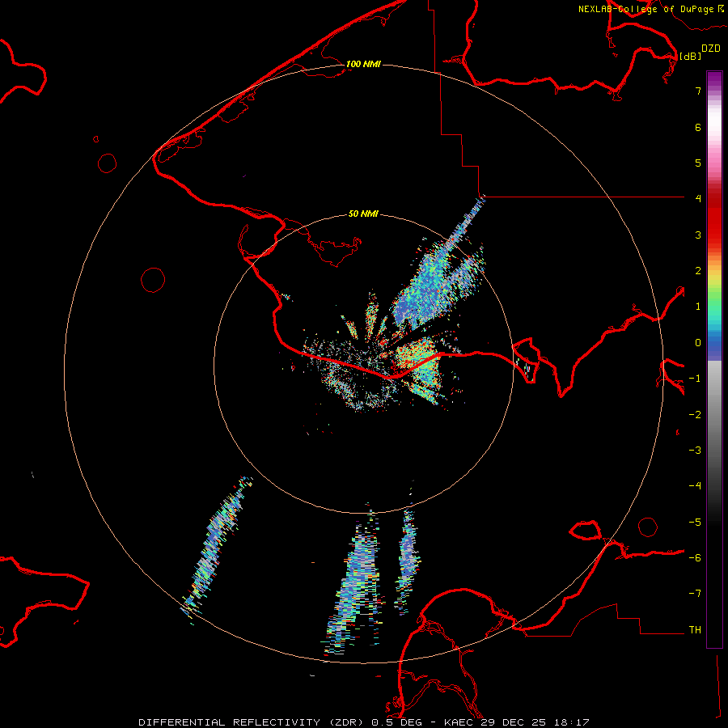Click the -4 value on the color scale

point(695,486)
